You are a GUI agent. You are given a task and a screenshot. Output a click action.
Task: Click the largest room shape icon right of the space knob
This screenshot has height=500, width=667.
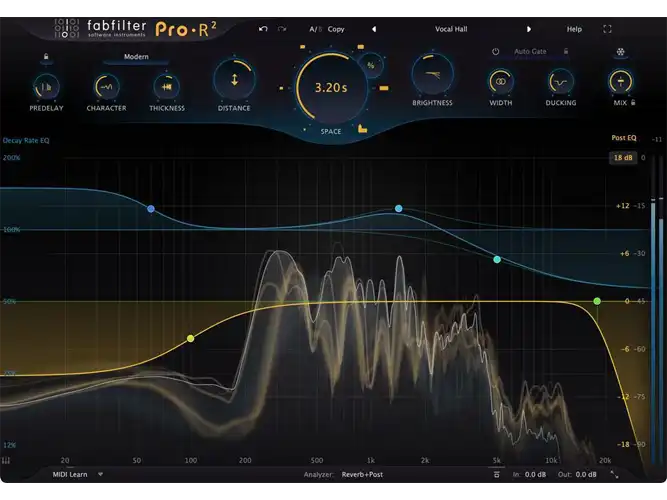coord(384,88)
